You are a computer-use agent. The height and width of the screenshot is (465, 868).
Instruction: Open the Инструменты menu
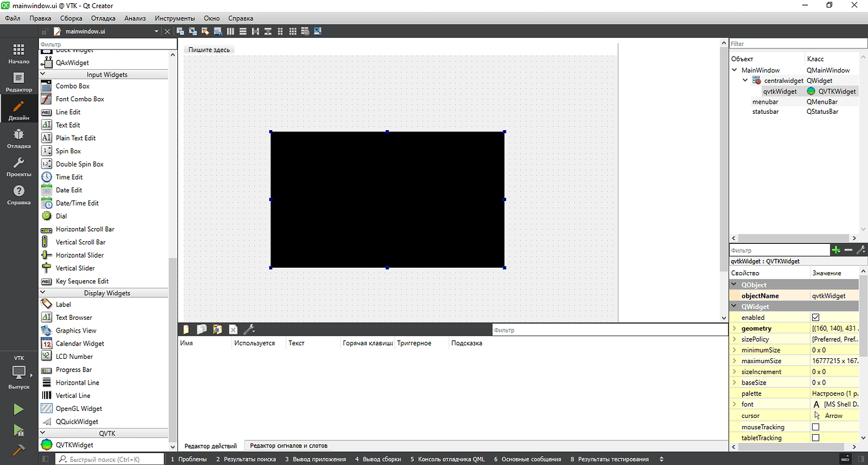coord(174,18)
